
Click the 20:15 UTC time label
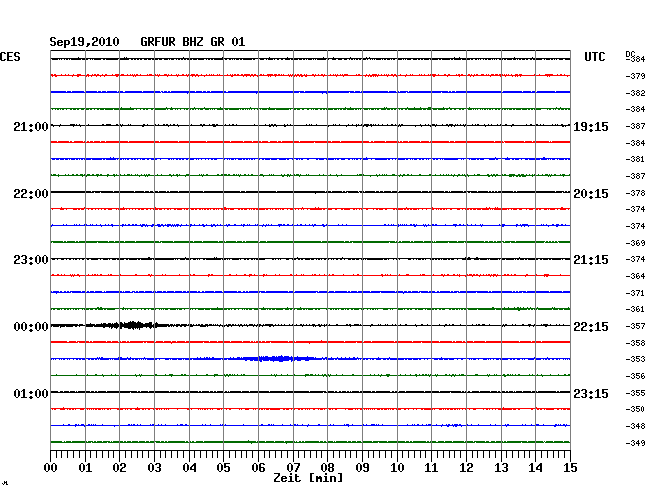point(591,194)
